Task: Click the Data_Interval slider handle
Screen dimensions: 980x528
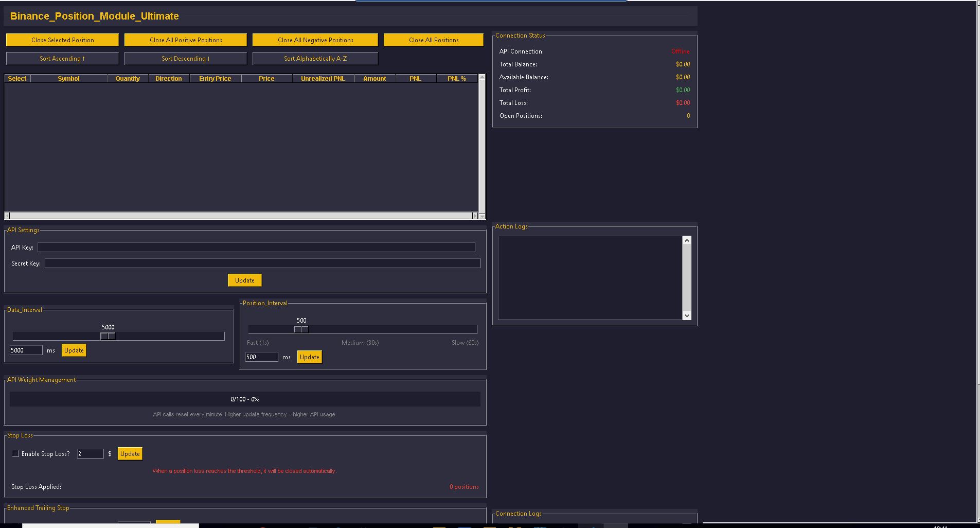Action: [x=108, y=336]
